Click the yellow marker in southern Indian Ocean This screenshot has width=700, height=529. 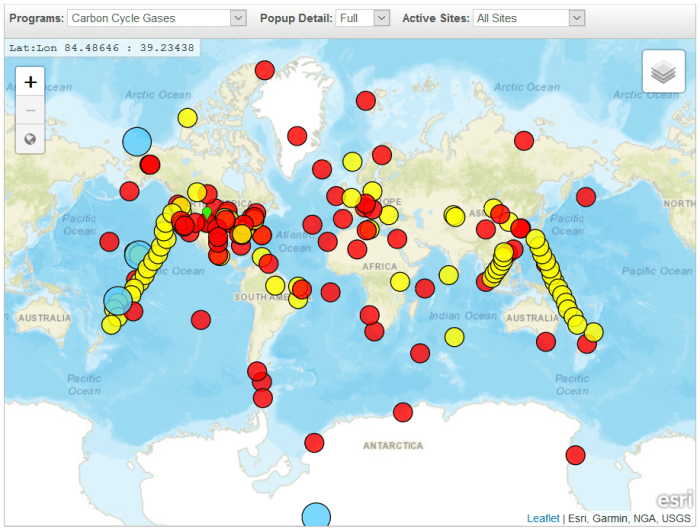pyautogui.click(x=454, y=337)
